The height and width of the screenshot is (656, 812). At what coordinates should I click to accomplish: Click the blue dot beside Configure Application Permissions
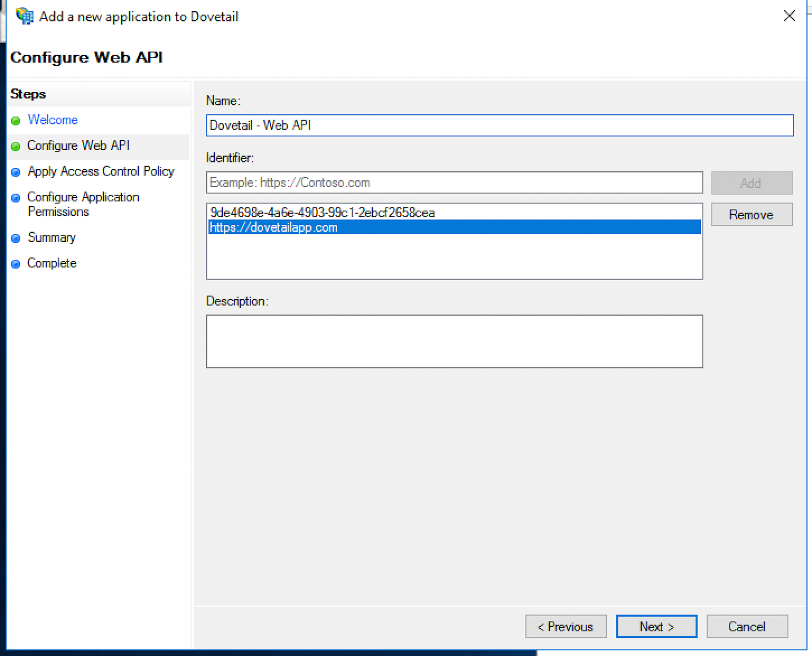[x=16, y=198]
